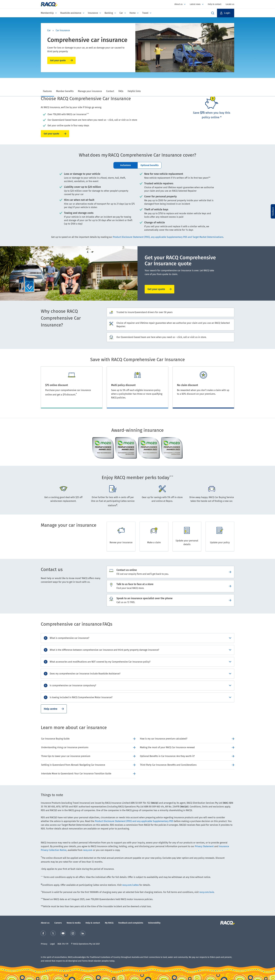275x980 pixels.
Task: Click the damaged car hero image
Action: (185, 48)
